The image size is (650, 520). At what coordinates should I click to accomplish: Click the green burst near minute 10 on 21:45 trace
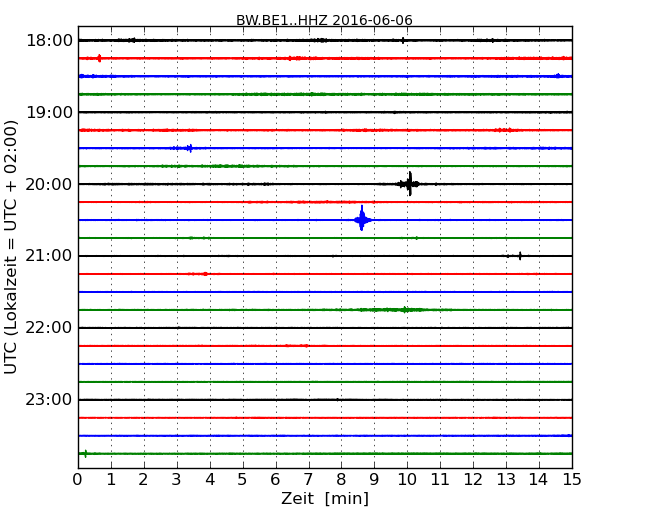tap(405, 310)
